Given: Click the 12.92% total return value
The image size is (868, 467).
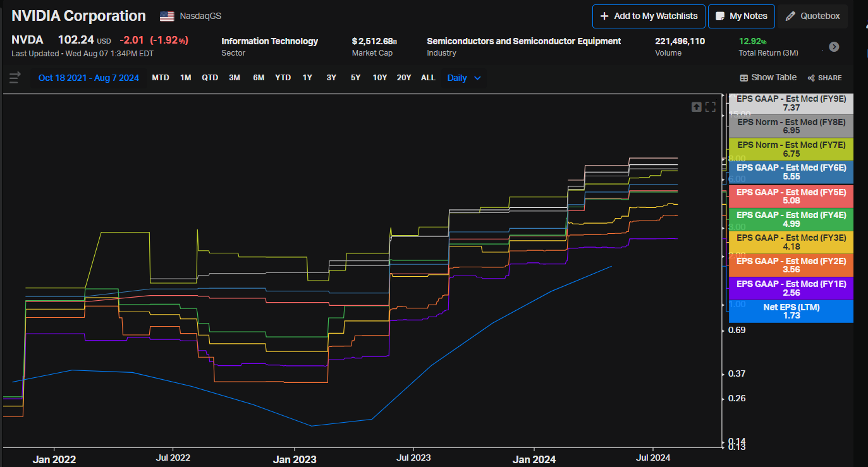Looking at the screenshot, I should tap(753, 41).
